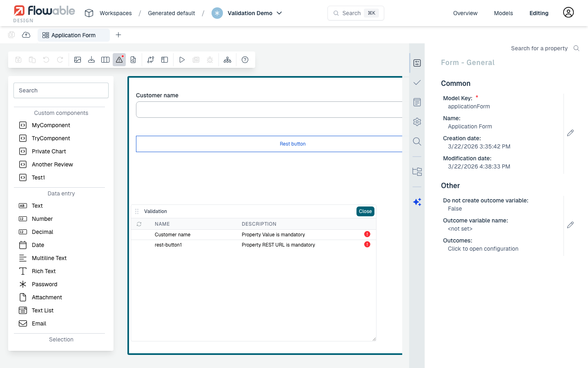Open the form validation warnings panel
The height and width of the screenshot is (368, 588).
(119, 60)
